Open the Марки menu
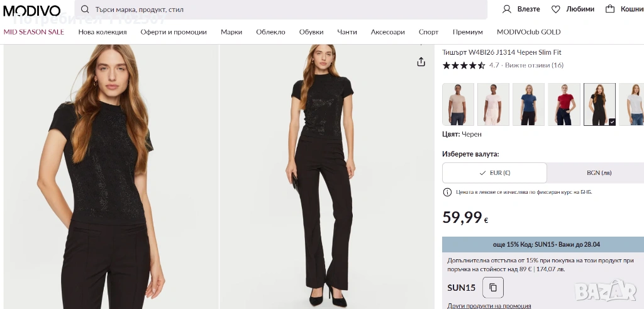Viewport: 644px width, 309px height. coord(231,32)
